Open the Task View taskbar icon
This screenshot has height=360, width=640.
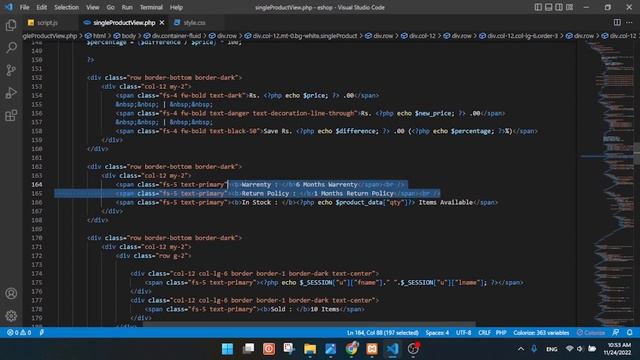248,349
